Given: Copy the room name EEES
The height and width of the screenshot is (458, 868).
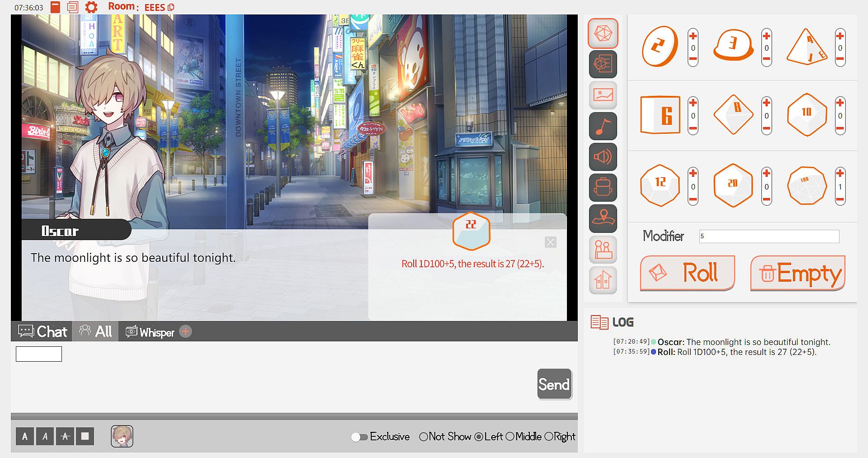Looking at the screenshot, I should [x=171, y=8].
